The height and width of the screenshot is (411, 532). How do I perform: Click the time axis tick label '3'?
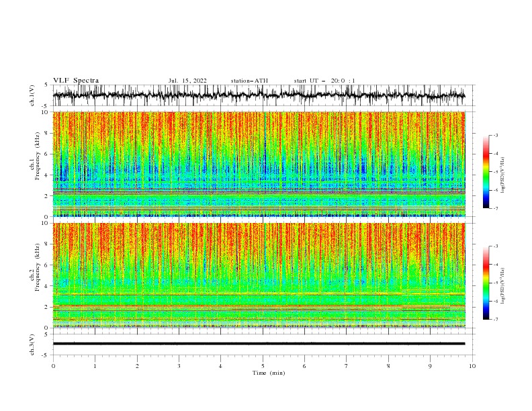[x=179, y=366]
